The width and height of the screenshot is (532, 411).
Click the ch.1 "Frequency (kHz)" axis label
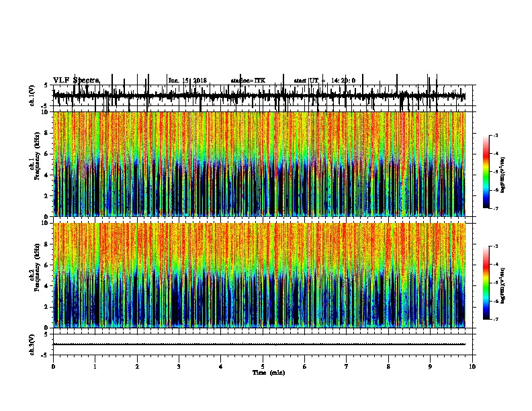[x=37, y=156]
